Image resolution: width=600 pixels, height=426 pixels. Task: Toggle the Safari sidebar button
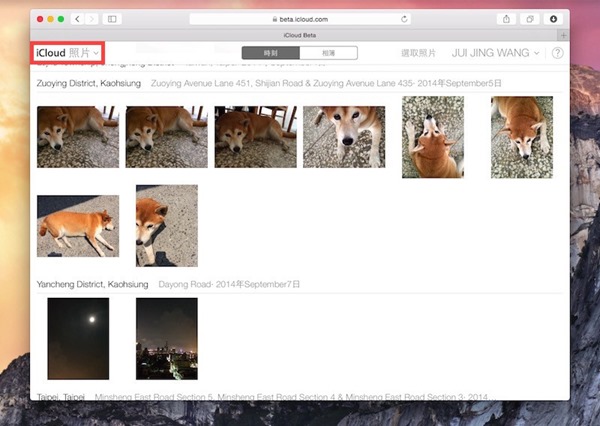coord(112,19)
